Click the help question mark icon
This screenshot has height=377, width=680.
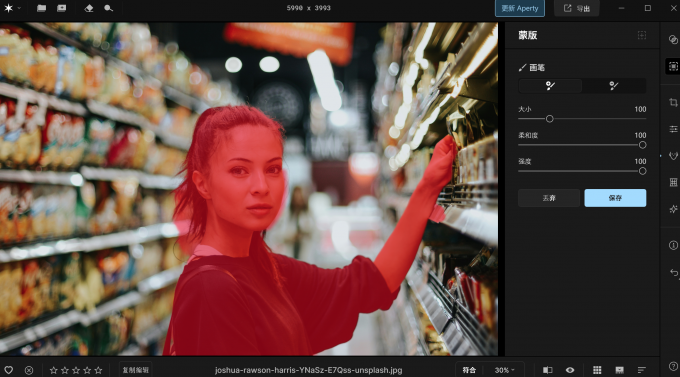point(673,366)
